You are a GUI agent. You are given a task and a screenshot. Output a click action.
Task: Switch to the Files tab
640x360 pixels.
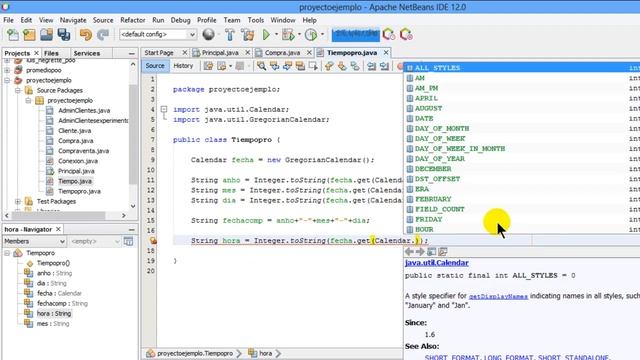click(51, 53)
